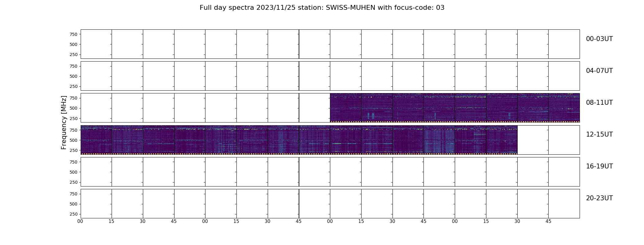This screenshot has width=644, height=245.
Task: Click the leftmost 00 time-axis tick label
Action: point(80,221)
